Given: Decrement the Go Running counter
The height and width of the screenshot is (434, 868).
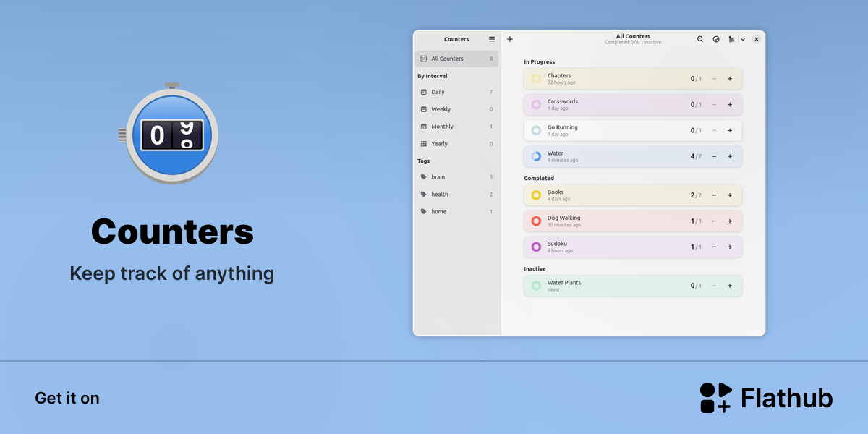Looking at the screenshot, I should click(x=714, y=131).
